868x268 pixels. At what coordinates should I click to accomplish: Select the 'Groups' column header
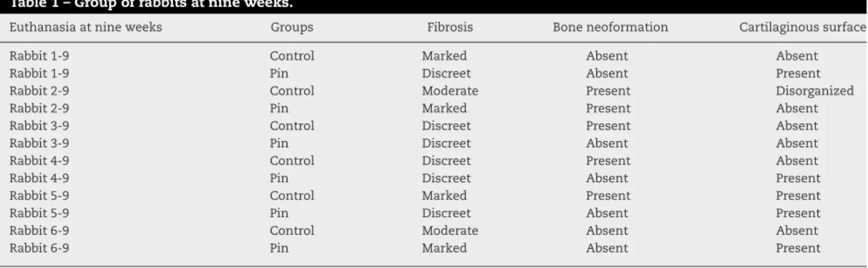click(x=292, y=27)
